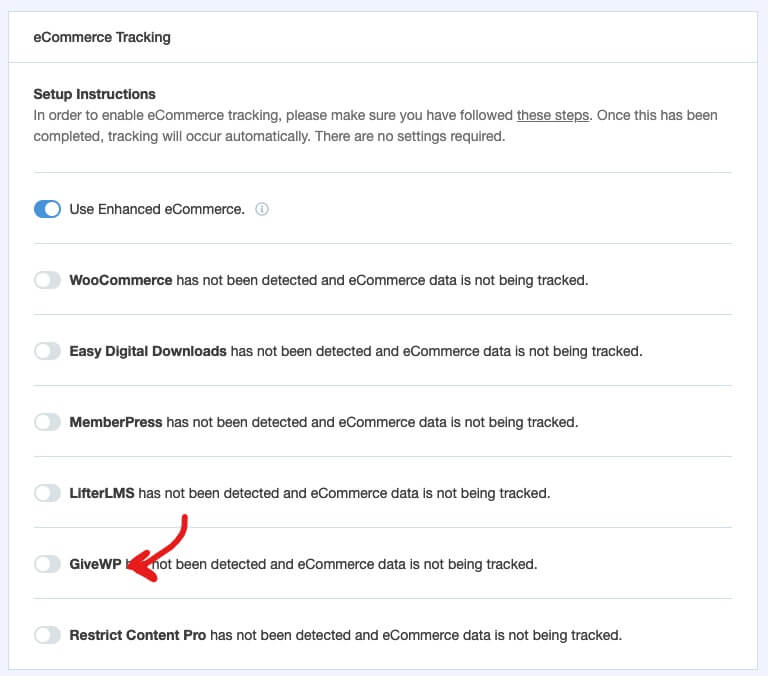Toggle the Restrict Content Pro switch
Screen dimensions: 768x676
pyautogui.click(x=48, y=635)
